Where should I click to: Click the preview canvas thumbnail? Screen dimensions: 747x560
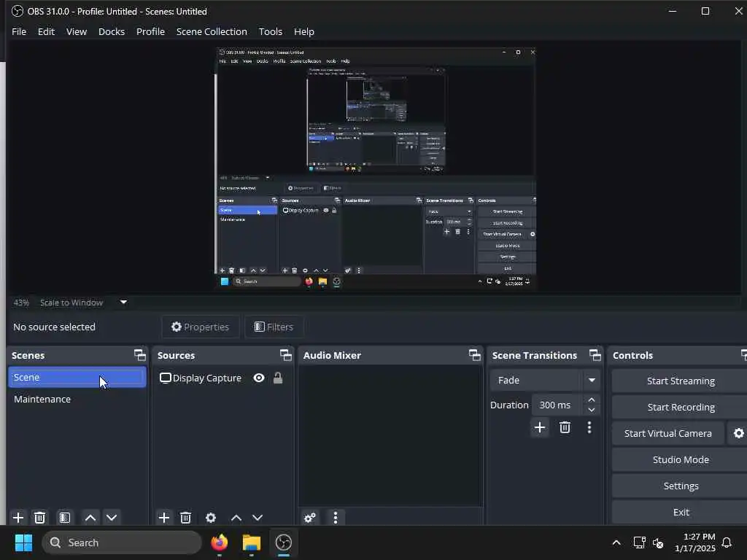point(376,168)
